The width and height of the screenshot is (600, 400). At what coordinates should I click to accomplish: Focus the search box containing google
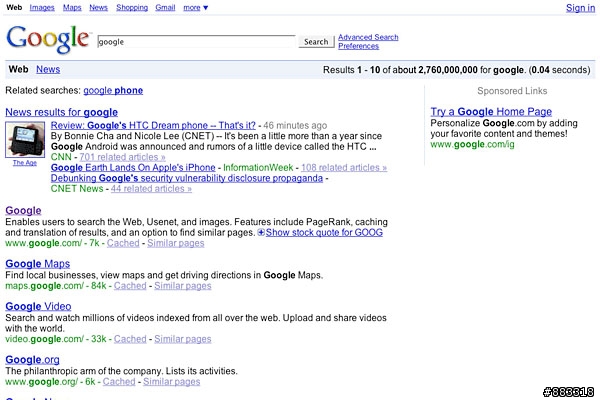pyautogui.click(x=196, y=41)
